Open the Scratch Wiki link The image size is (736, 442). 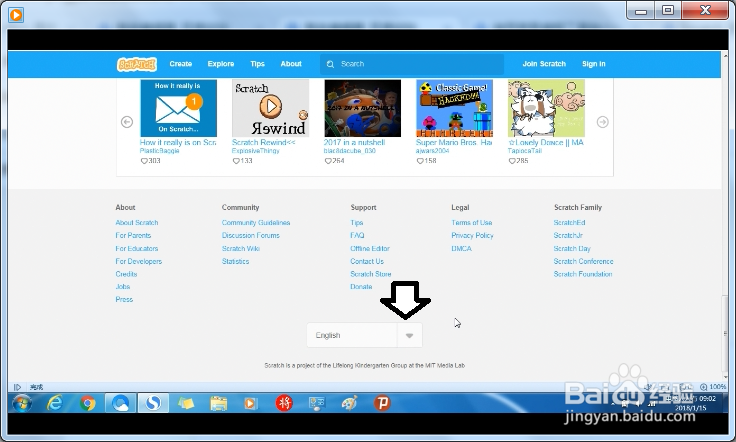point(241,248)
